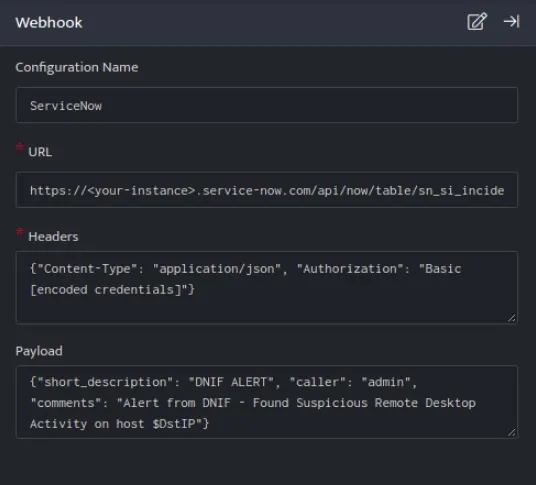The height and width of the screenshot is (485, 536).
Task: Click the URL label
Action: coord(40,152)
